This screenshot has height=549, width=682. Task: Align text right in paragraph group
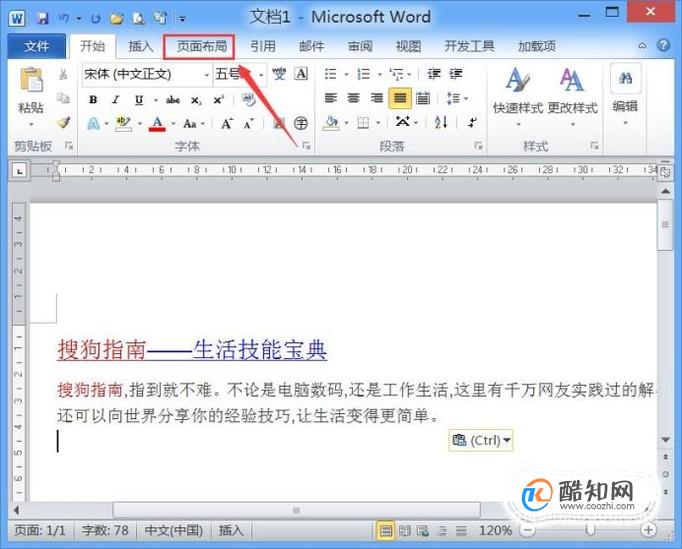tap(377, 98)
